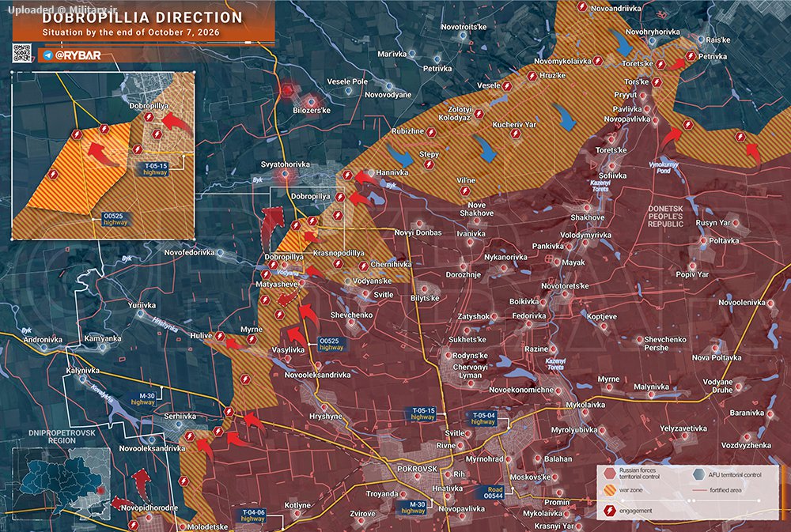The width and height of the screenshot is (791, 532).
Task: Click the "POKROVSK" city label
Action: 417,469
